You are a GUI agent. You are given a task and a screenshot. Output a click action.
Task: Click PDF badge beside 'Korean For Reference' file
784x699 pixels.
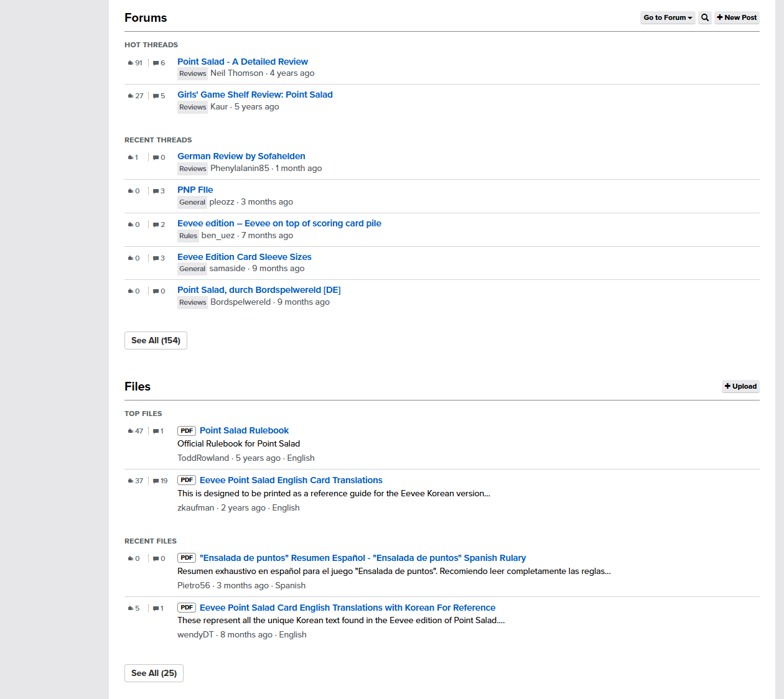(187, 608)
